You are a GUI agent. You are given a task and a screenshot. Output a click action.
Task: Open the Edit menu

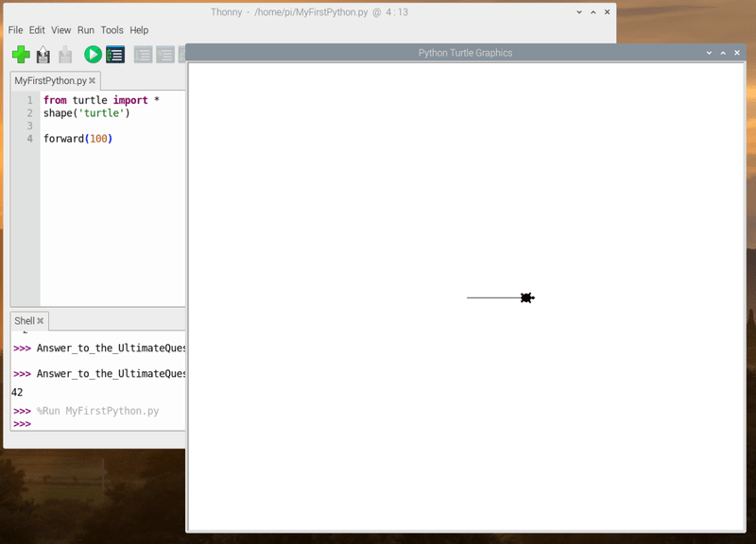pos(37,30)
